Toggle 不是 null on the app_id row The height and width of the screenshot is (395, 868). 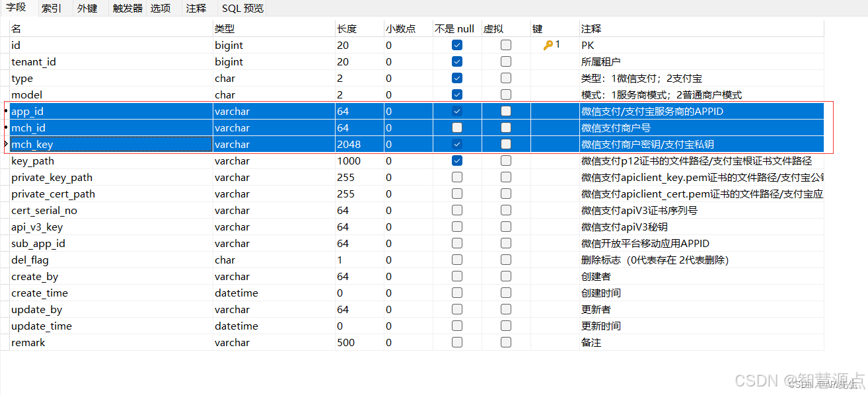point(456,111)
